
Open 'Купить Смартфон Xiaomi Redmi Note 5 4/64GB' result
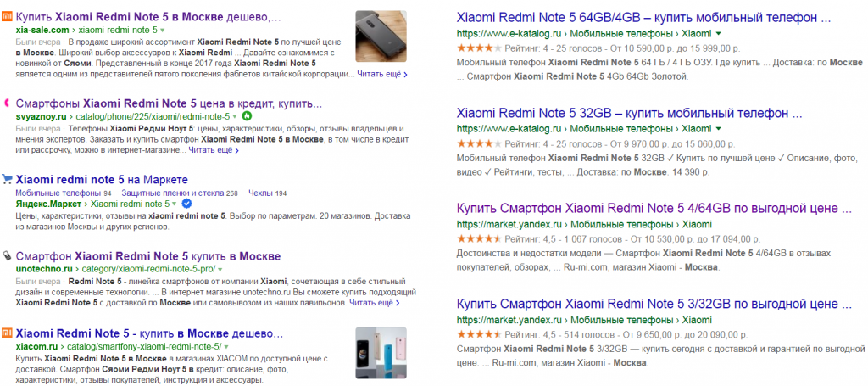tap(654, 210)
